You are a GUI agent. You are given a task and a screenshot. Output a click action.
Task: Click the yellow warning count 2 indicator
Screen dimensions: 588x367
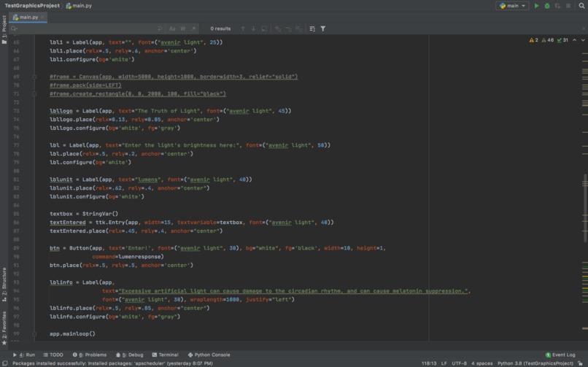pos(533,40)
